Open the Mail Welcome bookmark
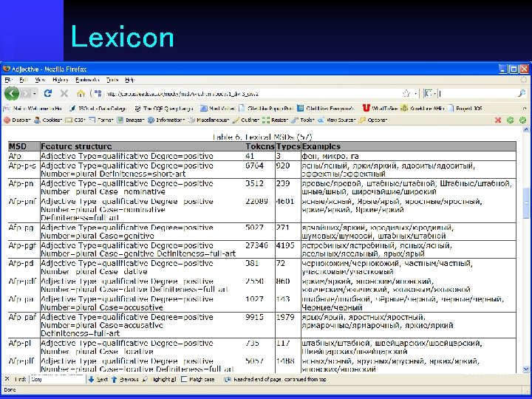 33,108
